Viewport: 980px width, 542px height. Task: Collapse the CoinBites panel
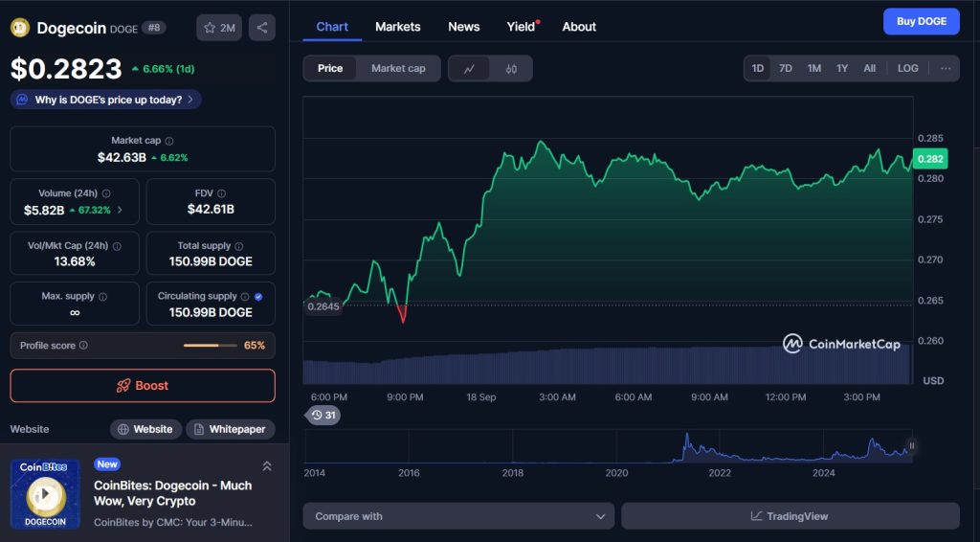pos(267,466)
